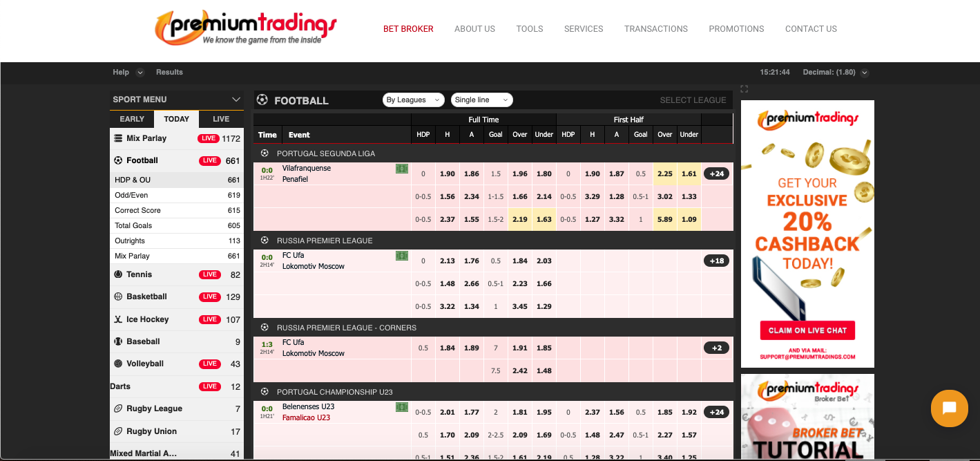Click the ball icon beside FOOTBALL heading
This screenshot has width=980, height=461.
click(262, 100)
